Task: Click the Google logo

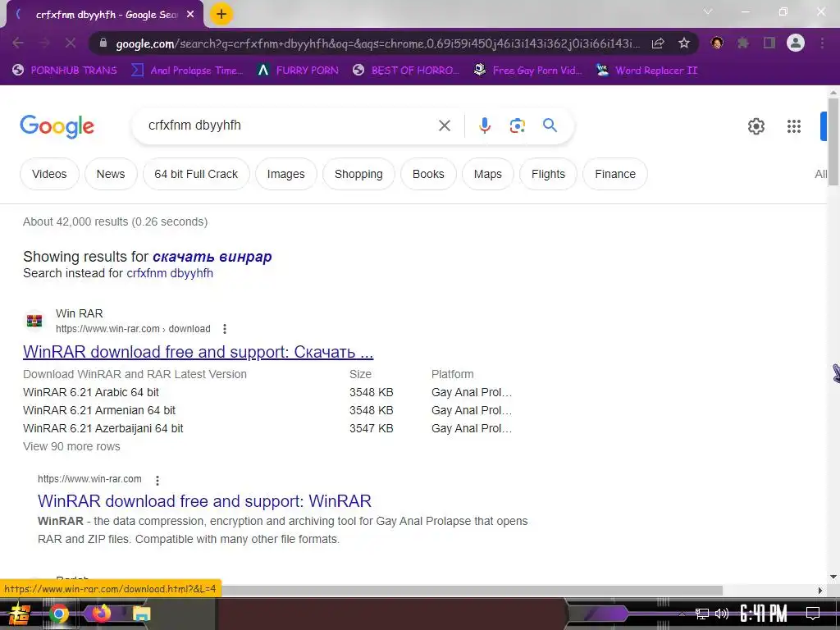Action: pyautogui.click(x=57, y=126)
